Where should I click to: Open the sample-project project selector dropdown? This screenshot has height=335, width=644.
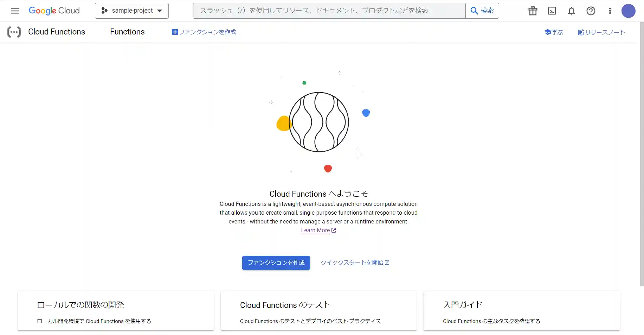(132, 11)
